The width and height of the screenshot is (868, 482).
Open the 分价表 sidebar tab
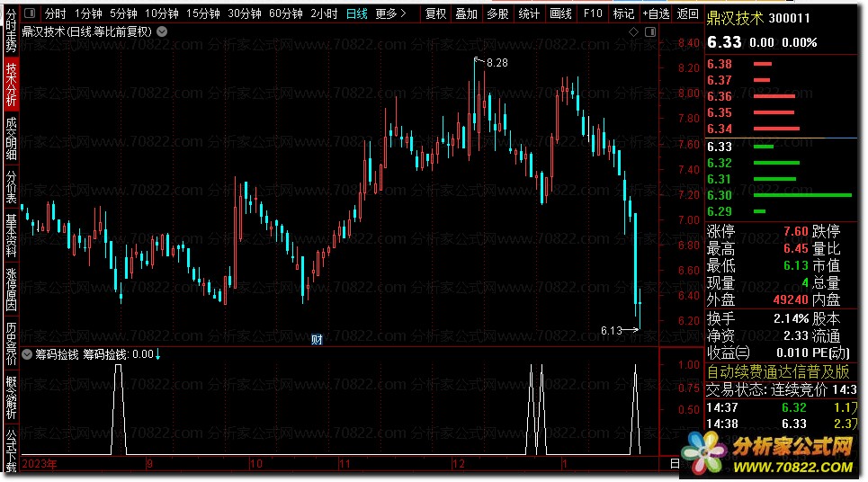11,186
